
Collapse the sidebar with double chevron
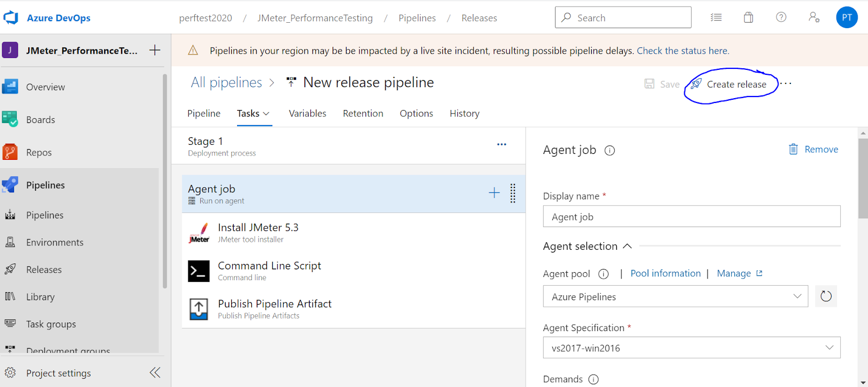pyautogui.click(x=155, y=372)
